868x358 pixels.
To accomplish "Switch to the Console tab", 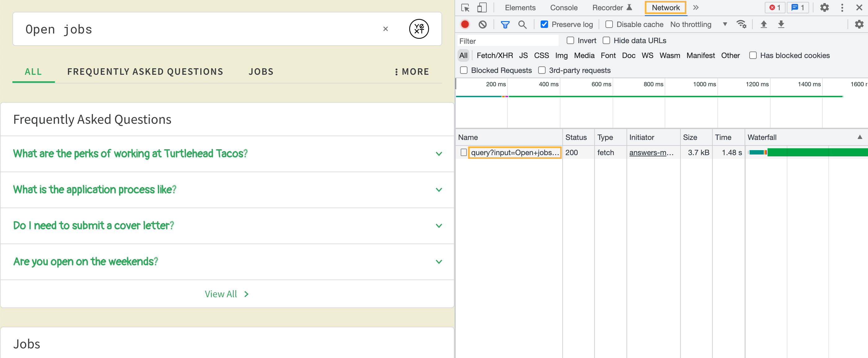I will coord(563,8).
